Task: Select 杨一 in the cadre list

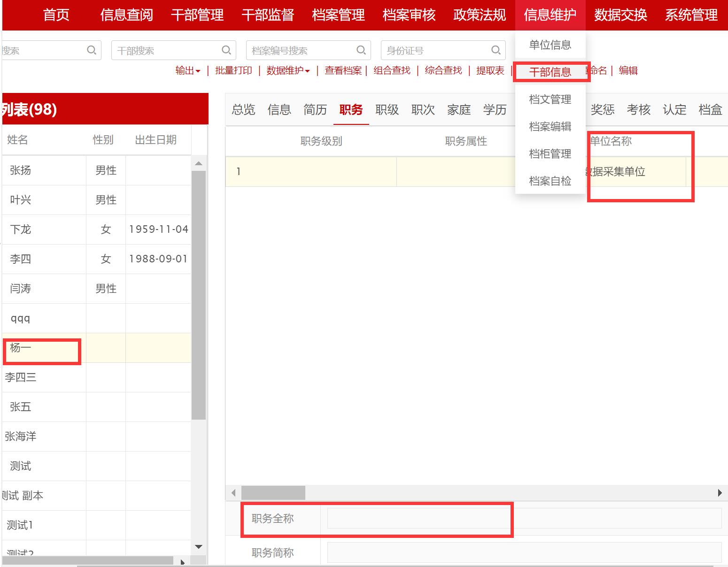Action: point(21,348)
